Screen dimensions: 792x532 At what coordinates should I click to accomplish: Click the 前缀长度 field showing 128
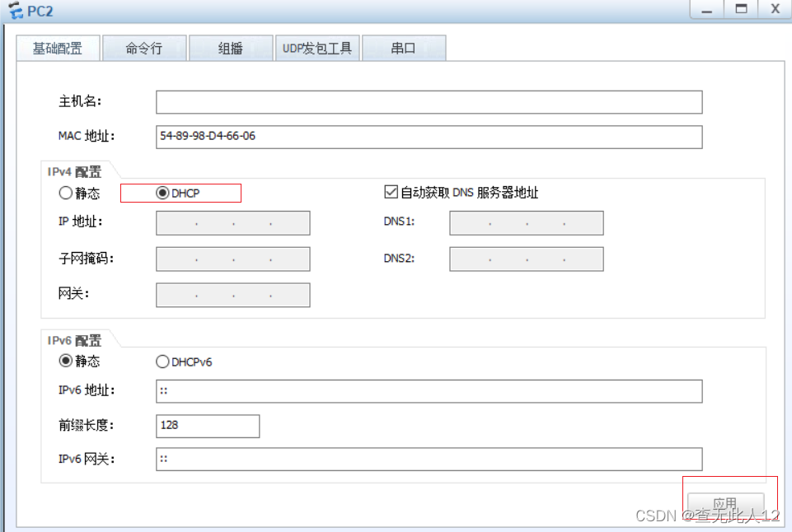click(208, 426)
